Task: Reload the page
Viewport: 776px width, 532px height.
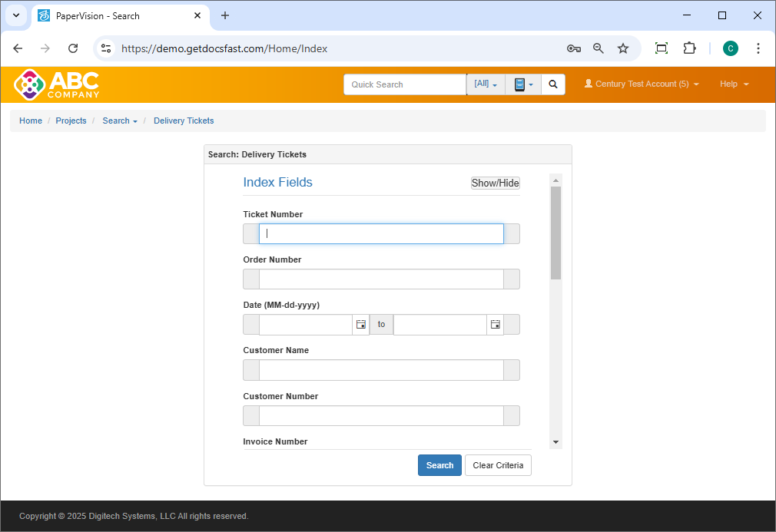Action: pyautogui.click(x=73, y=48)
